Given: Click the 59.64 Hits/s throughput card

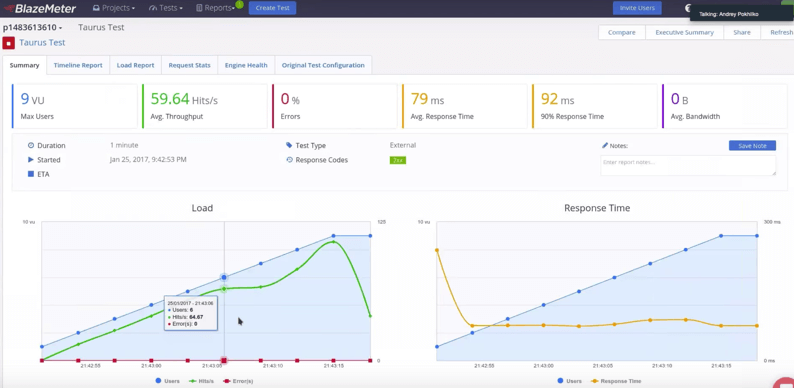Looking at the screenshot, I should tap(205, 106).
